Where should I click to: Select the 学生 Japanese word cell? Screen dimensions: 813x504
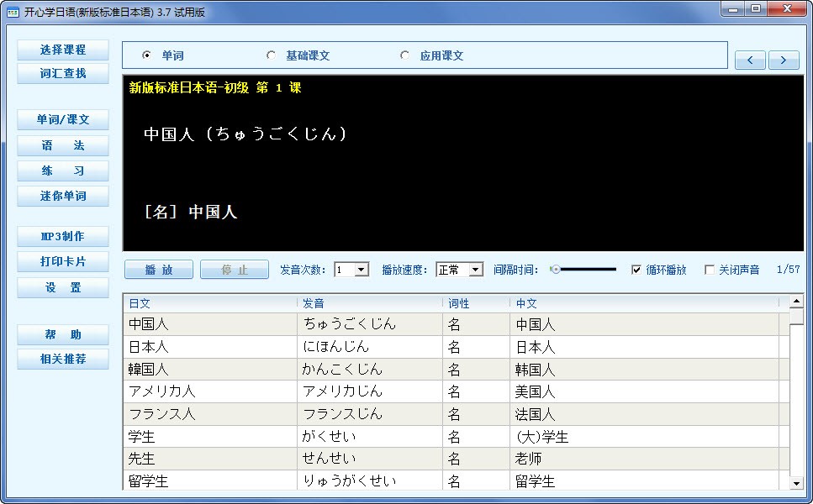click(210, 437)
